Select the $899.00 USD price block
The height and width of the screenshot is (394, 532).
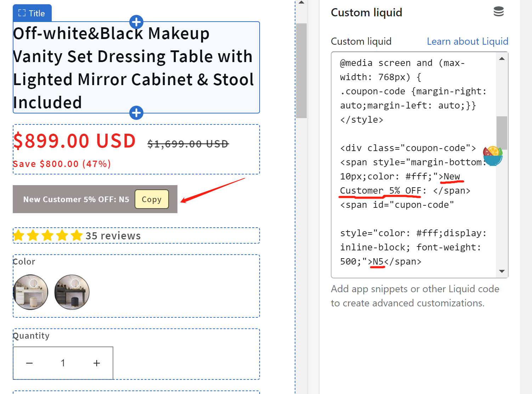[x=74, y=141]
